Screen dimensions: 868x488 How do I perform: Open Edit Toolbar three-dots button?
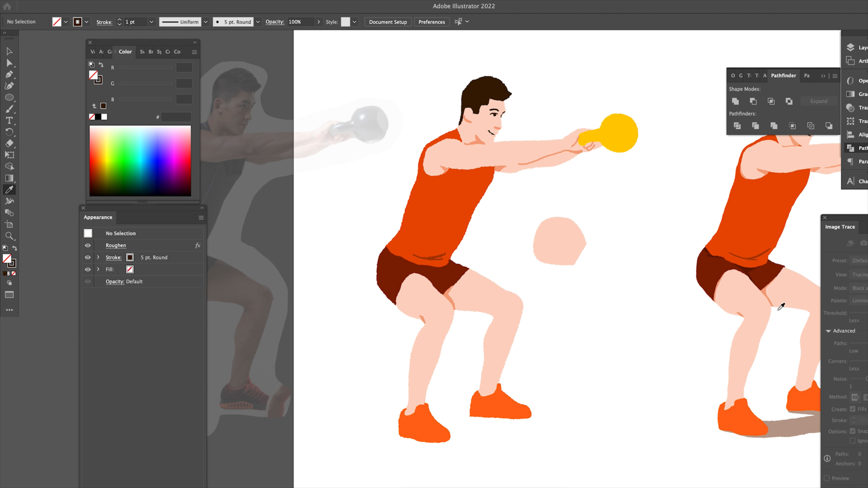pyautogui.click(x=9, y=310)
